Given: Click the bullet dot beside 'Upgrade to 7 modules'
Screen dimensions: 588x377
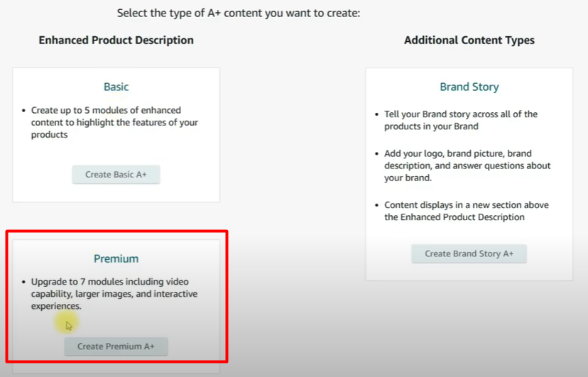Looking at the screenshot, I should point(24,283).
